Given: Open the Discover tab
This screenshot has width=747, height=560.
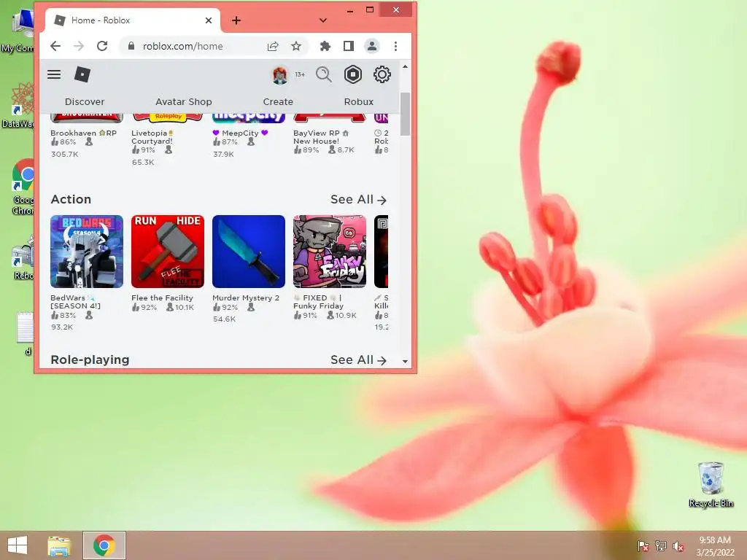Looking at the screenshot, I should click(85, 102).
